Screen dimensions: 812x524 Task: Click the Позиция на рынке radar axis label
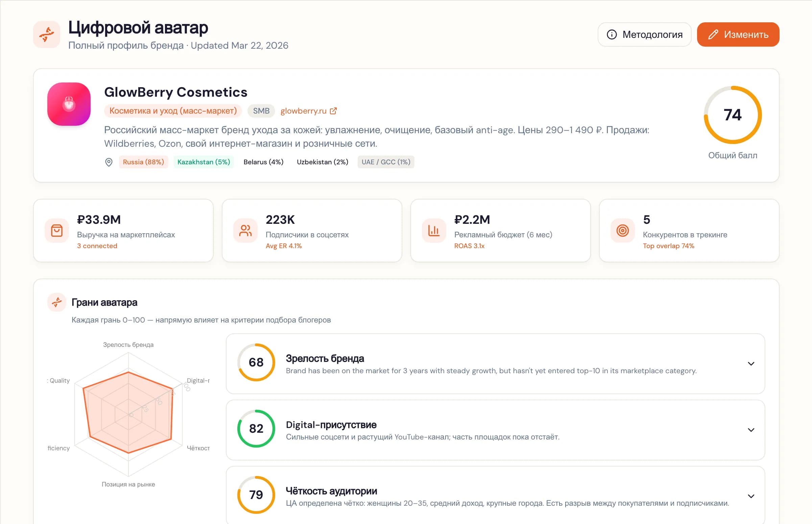128,484
